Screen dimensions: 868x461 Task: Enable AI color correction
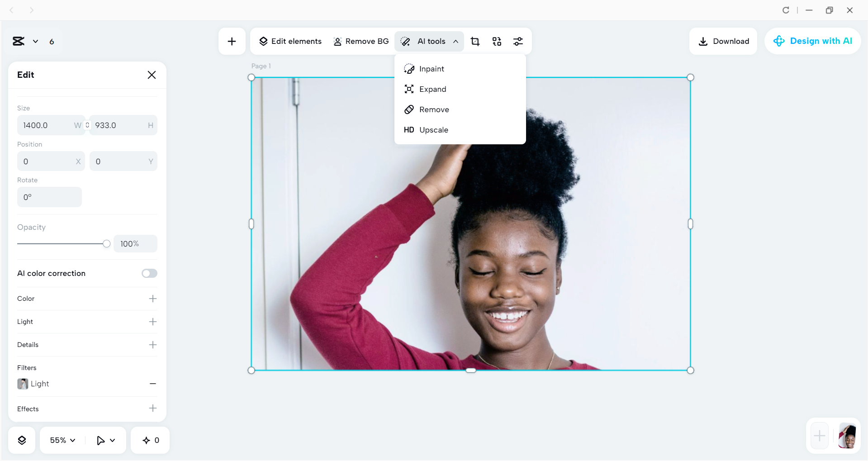coord(149,273)
